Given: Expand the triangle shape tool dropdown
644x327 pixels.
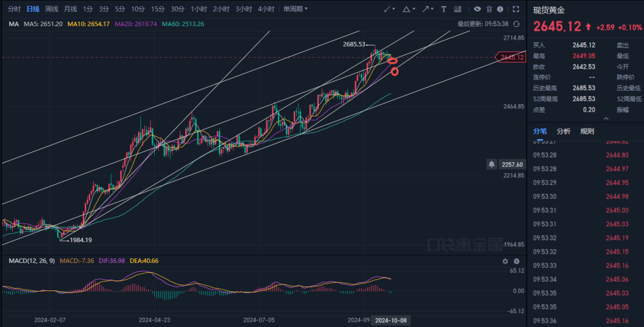Looking at the screenshot, I should 413,9.
